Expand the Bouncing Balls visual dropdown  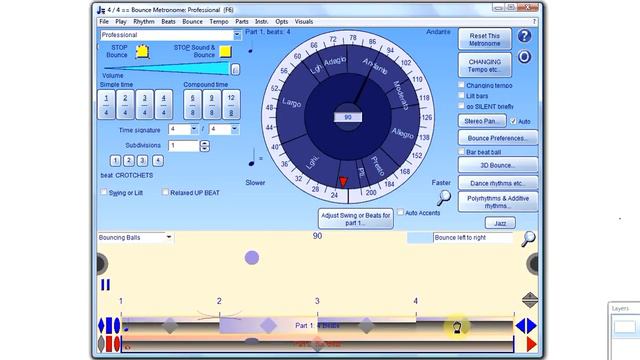click(x=169, y=237)
